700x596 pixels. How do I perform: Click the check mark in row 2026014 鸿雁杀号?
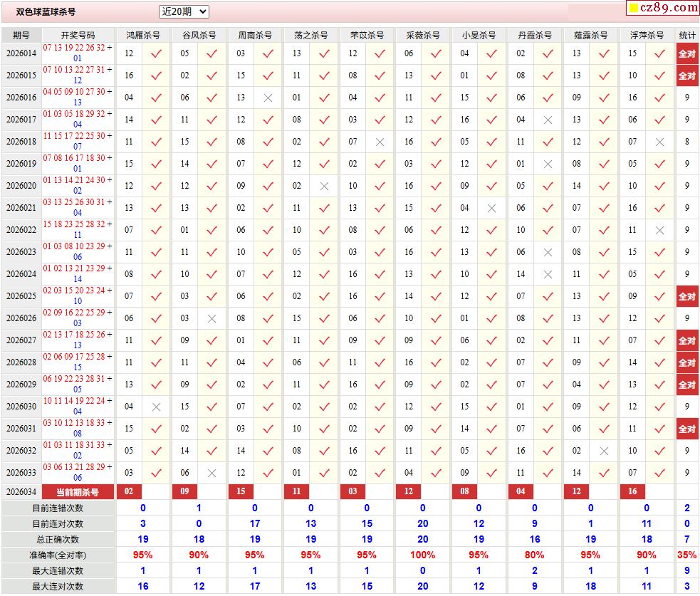[x=156, y=53]
